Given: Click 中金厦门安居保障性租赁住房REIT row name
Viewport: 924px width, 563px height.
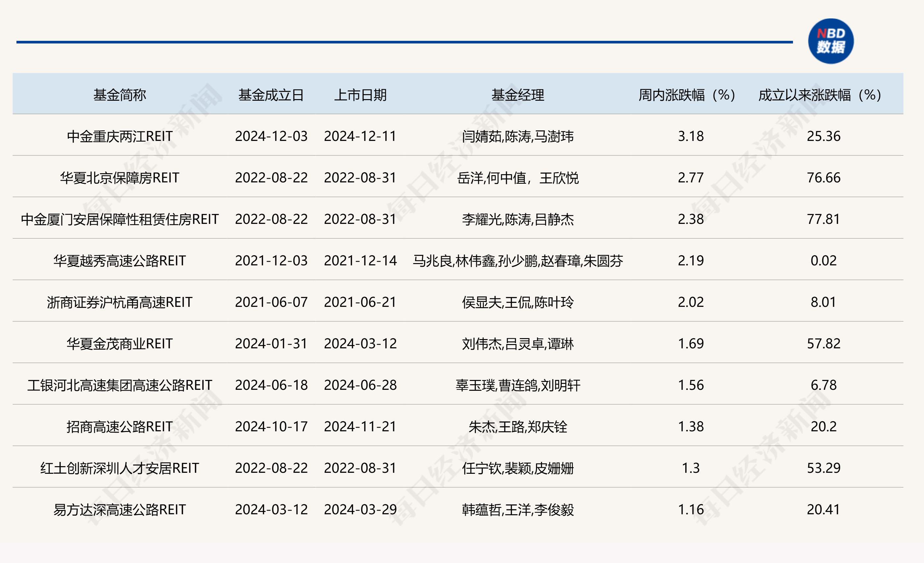Looking at the screenshot, I should (x=119, y=219).
